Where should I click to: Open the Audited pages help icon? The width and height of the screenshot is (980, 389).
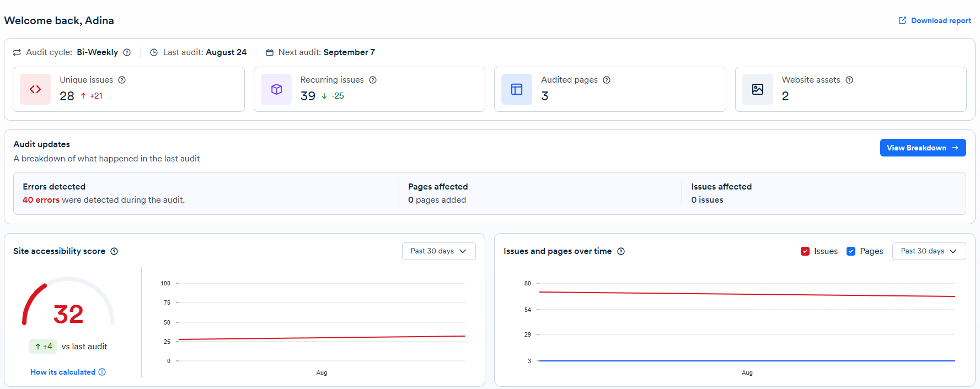607,80
